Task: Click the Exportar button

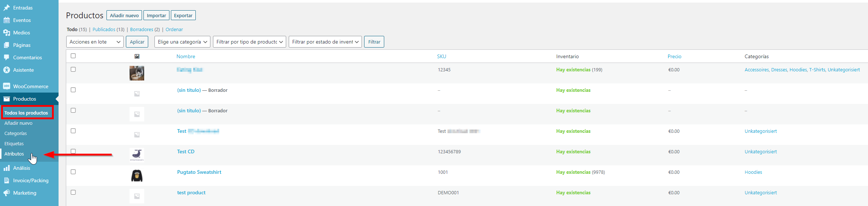Action: [183, 15]
